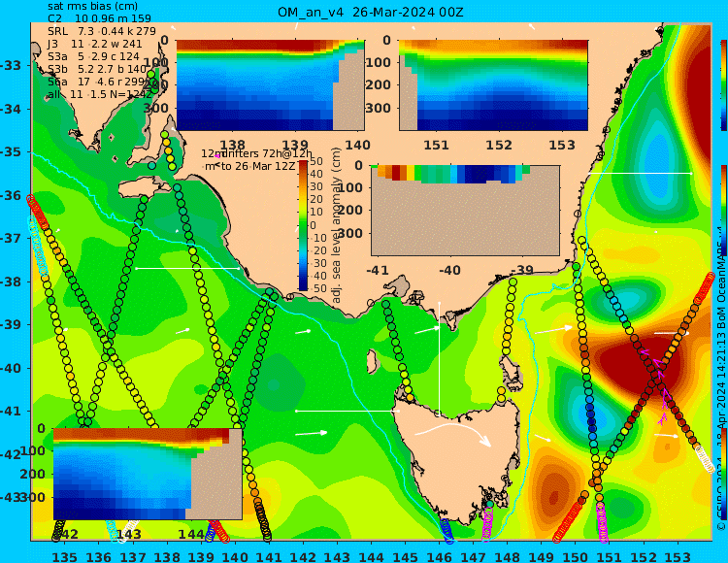This screenshot has width=728, height=563.
Task: Open the 142–144 longitude depth section inset
Action: [x=148, y=474]
